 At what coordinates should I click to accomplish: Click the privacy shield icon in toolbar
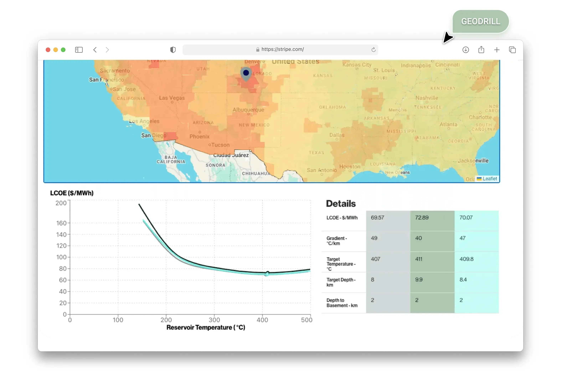tap(173, 50)
